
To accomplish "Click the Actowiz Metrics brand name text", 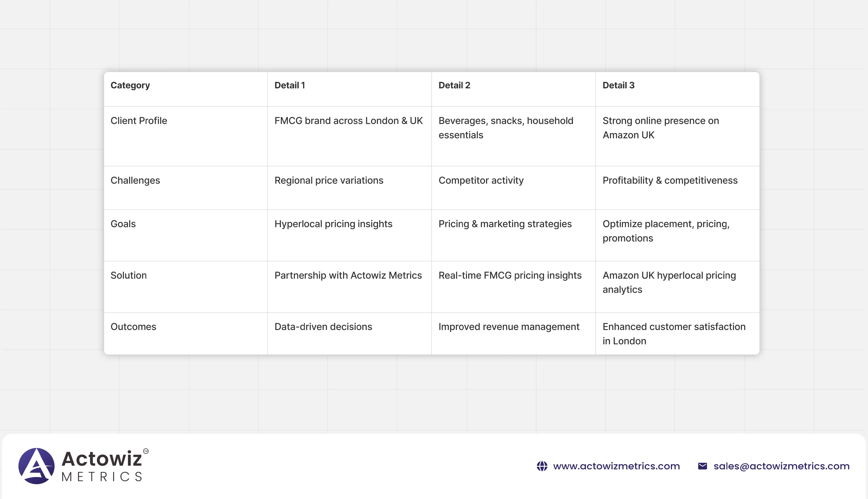I will (102, 466).
